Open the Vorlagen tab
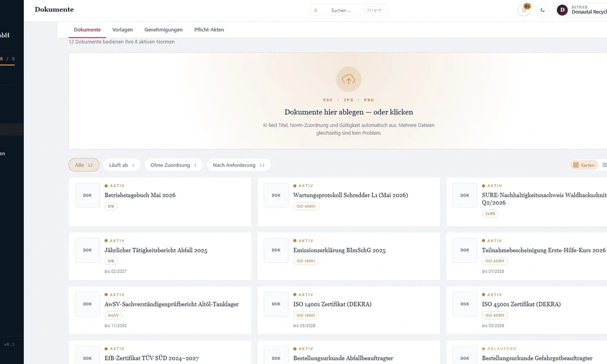This screenshot has width=607, height=364. coord(122,30)
